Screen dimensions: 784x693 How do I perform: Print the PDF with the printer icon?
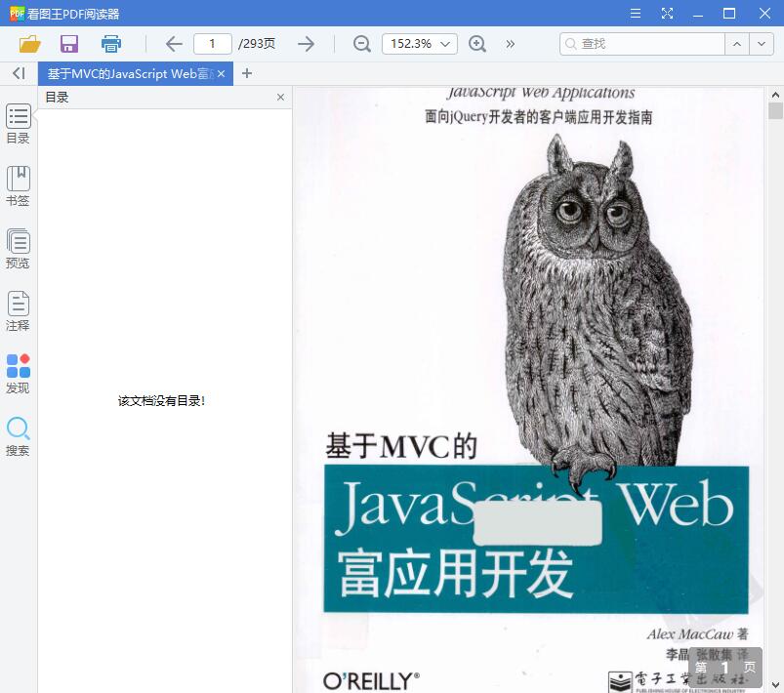click(111, 44)
